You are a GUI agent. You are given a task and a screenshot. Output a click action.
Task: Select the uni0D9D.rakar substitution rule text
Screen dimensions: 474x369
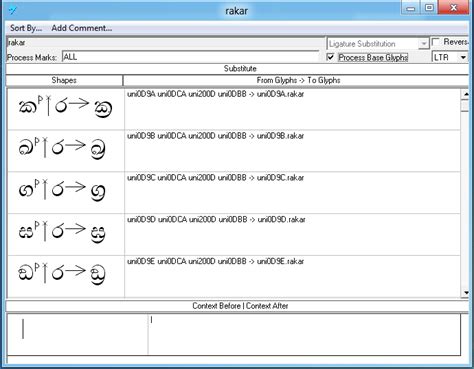[216, 219]
